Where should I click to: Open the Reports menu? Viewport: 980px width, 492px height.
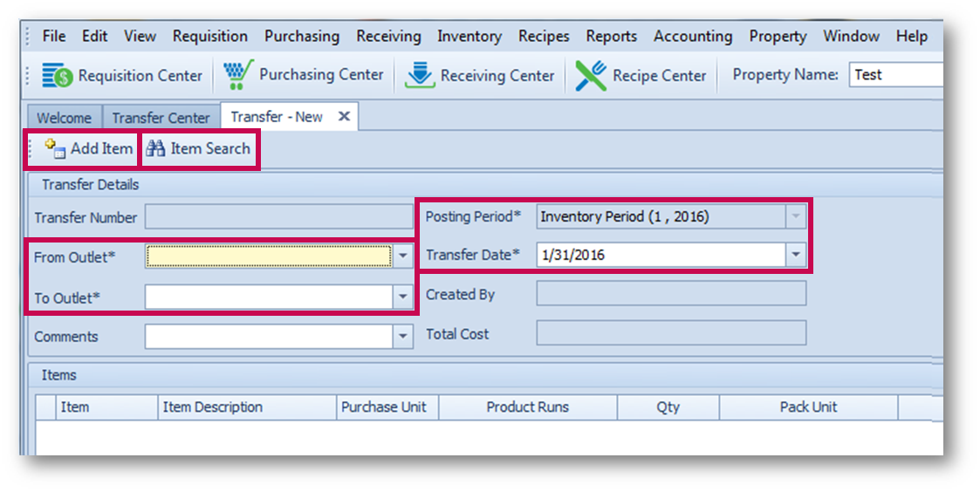click(x=611, y=36)
